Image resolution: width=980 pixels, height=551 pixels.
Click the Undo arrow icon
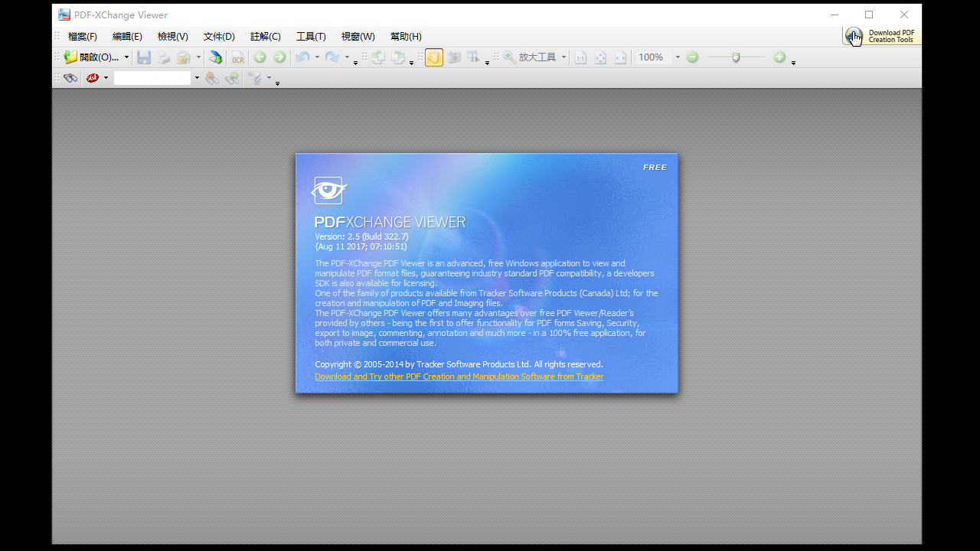[x=303, y=57]
